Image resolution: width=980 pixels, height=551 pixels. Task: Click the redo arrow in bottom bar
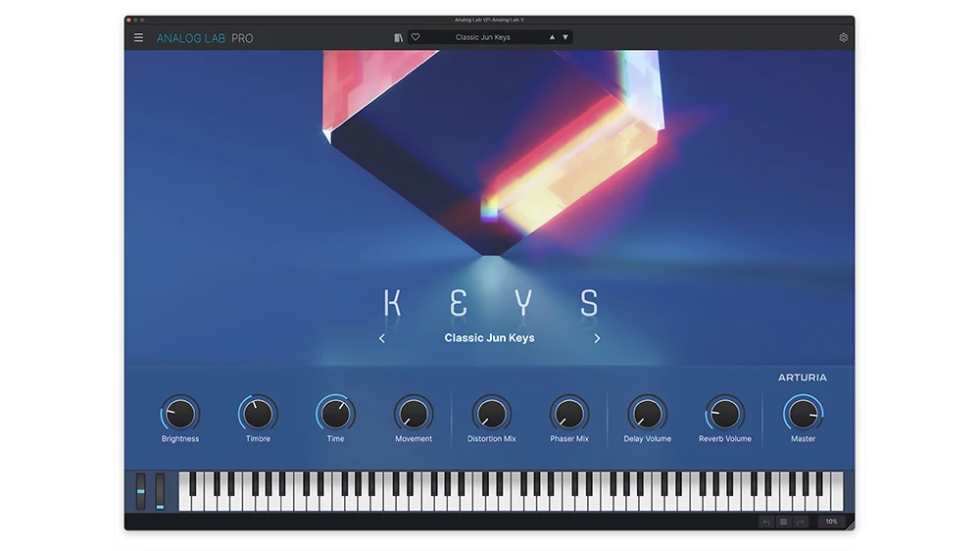click(800, 522)
